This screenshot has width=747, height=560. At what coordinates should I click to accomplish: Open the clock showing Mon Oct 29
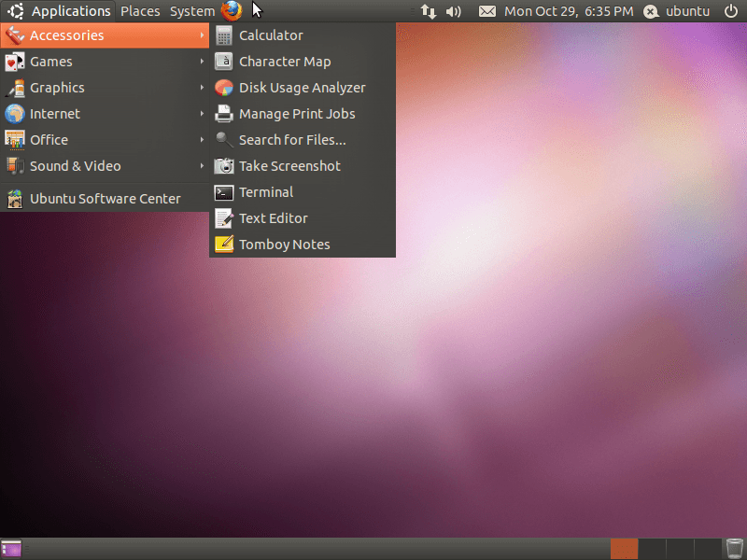tap(569, 11)
